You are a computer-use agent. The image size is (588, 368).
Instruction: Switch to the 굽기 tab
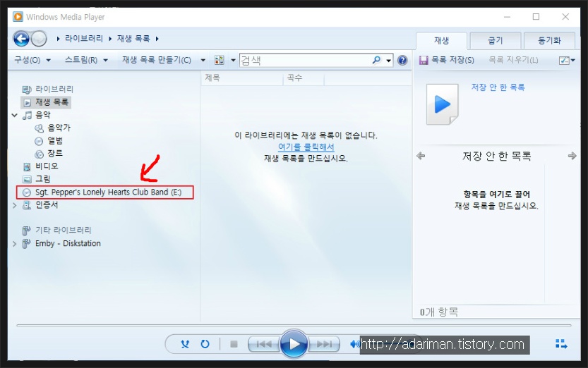click(x=495, y=40)
